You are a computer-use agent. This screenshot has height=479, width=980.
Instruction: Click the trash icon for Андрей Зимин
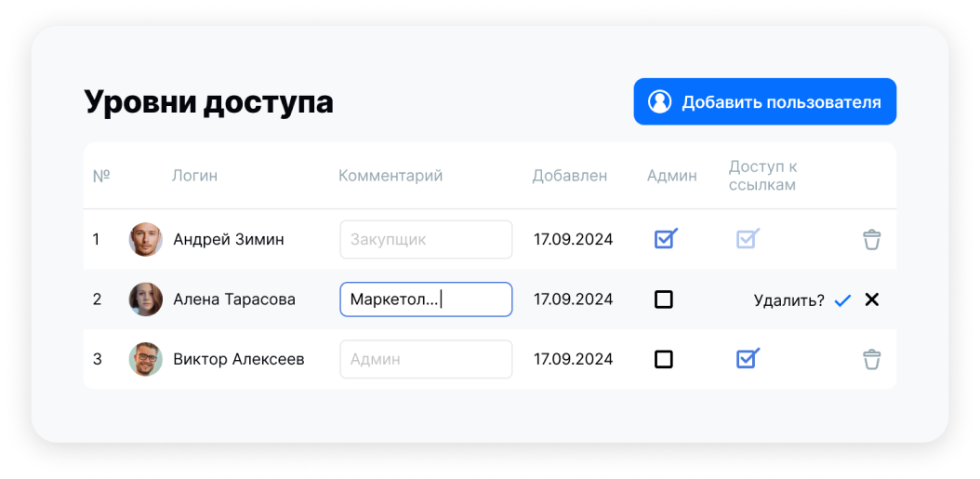pyautogui.click(x=871, y=239)
